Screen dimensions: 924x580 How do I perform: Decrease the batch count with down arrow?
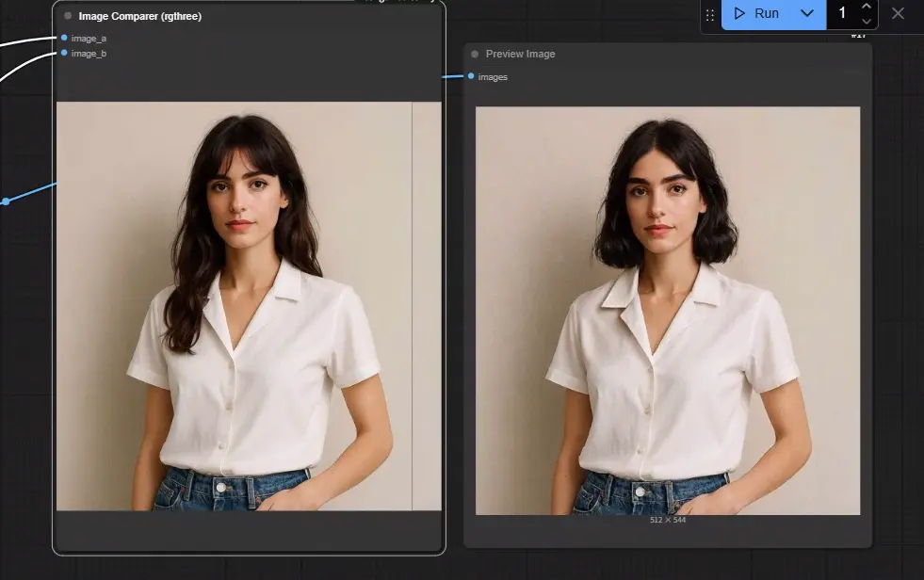[x=867, y=22]
